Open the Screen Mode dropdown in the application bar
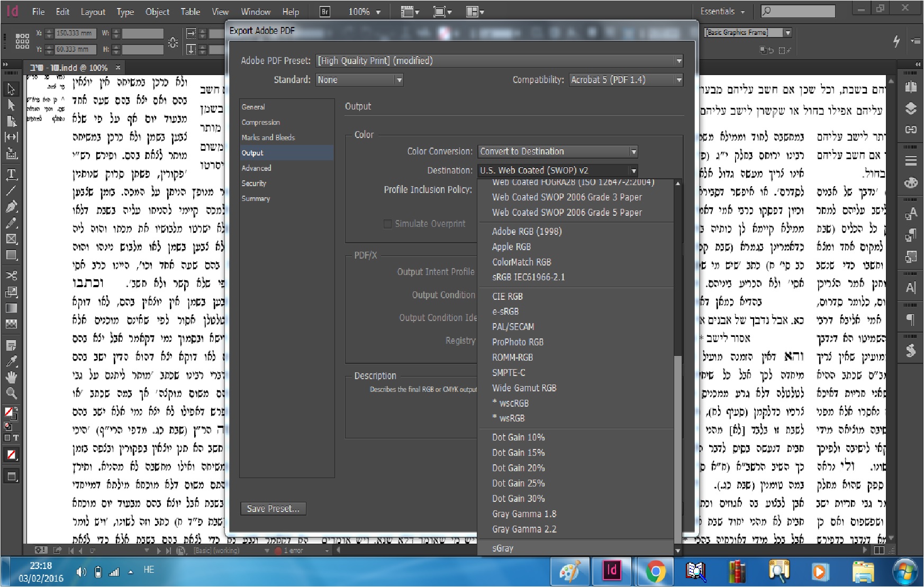 coord(442,12)
